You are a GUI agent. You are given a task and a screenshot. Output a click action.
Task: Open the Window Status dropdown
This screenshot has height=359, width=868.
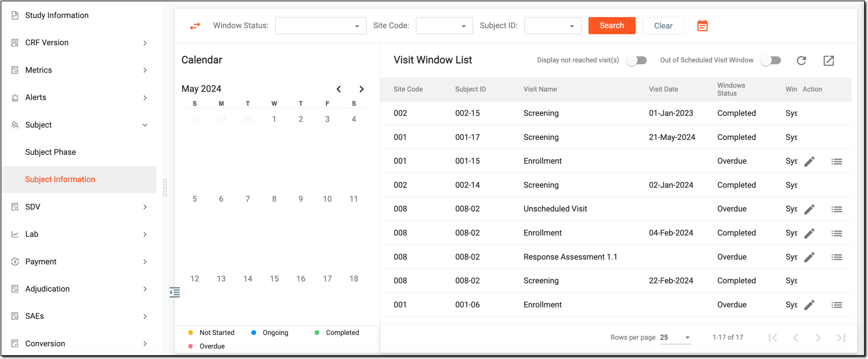click(x=321, y=26)
